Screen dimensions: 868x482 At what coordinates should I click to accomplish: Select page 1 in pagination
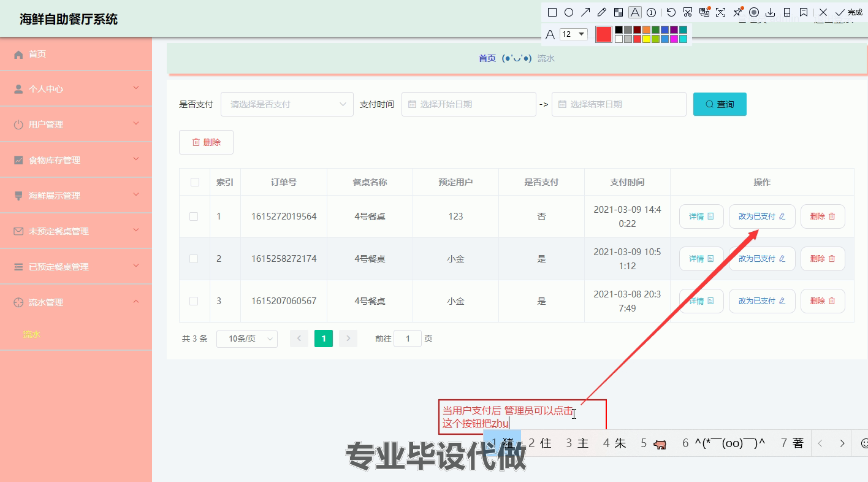coord(324,339)
